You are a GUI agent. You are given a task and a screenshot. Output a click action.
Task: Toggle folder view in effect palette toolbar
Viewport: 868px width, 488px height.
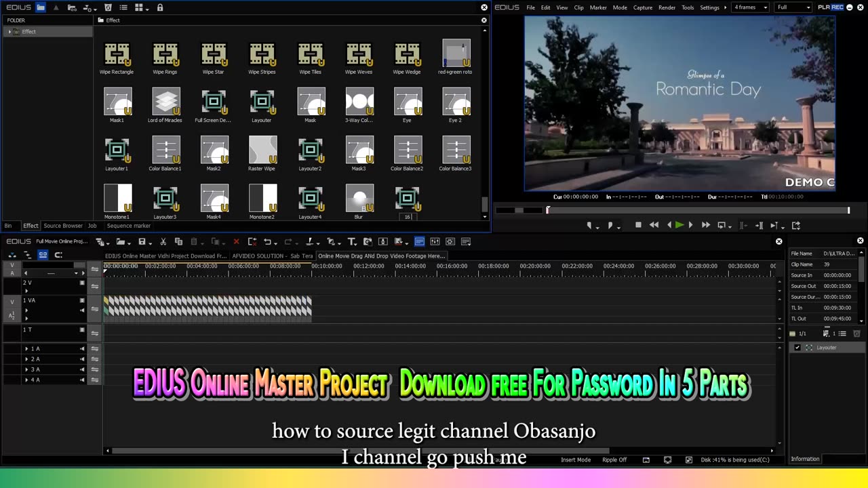pyautogui.click(x=41, y=7)
